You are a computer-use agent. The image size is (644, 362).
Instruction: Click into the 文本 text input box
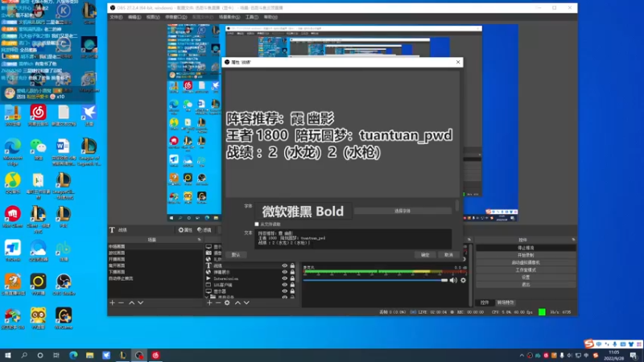(x=353, y=238)
